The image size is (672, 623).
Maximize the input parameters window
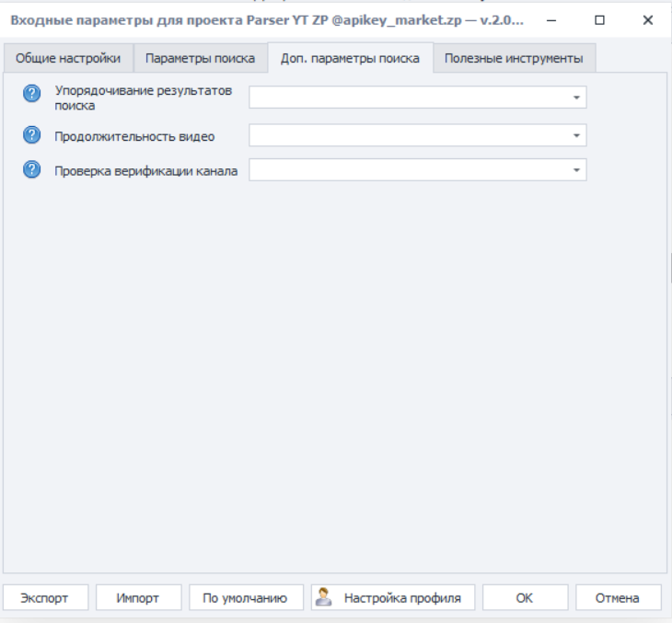[599, 19]
